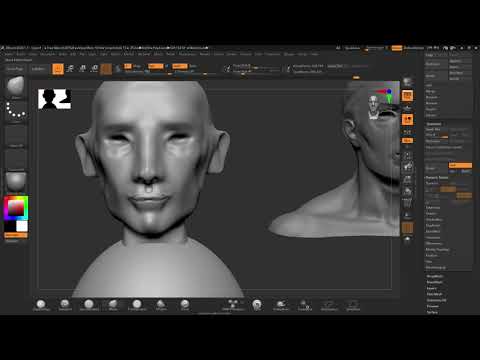
Task: Toggle the L.Sym button on right shelf
Action: (x=407, y=131)
